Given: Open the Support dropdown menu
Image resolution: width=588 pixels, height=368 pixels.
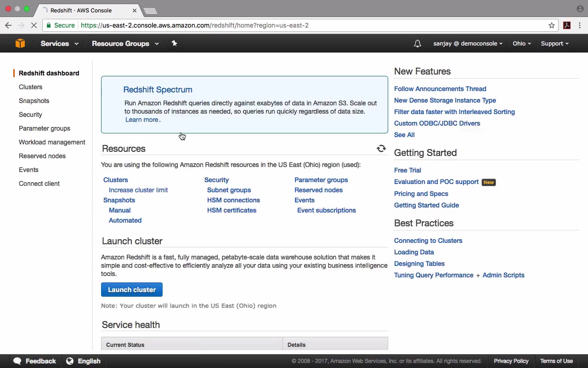Looking at the screenshot, I should (x=554, y=44).
